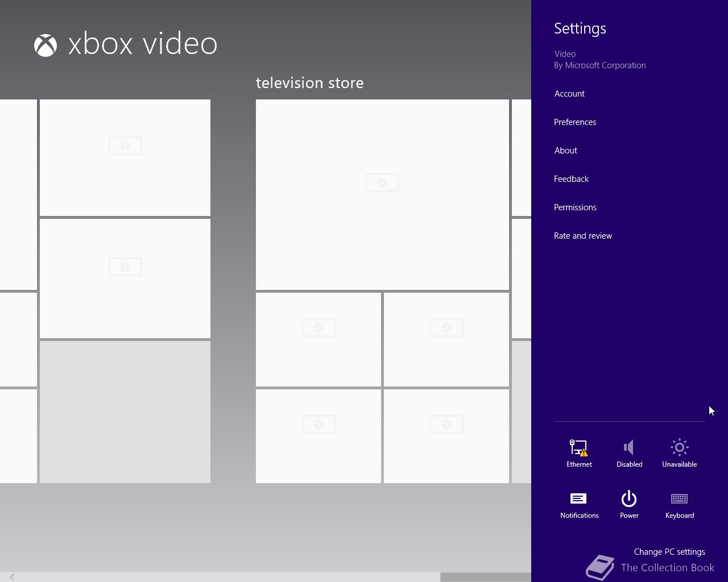Viewport: 728px width, 582px height.
Task: Click the horizontal scrollbar thumb at bottom
Action: tap(486, 577)
